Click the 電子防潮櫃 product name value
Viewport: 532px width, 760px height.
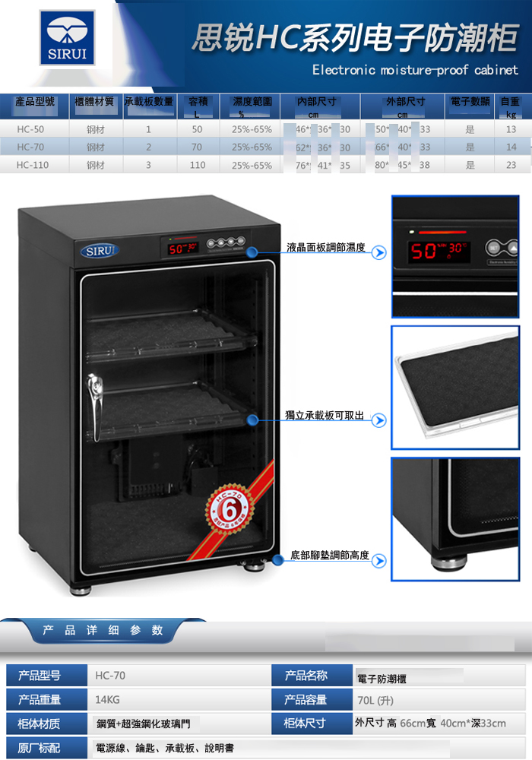click(x=382, y=679)
